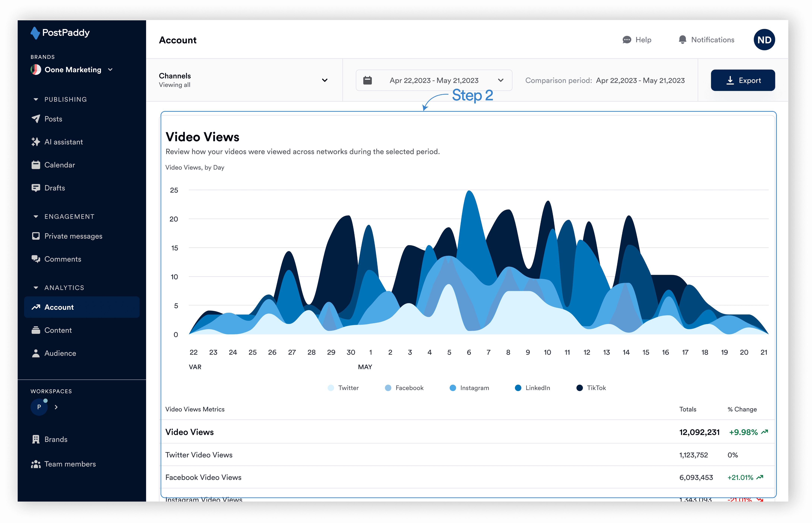This screenshot has height=523, width=812.
Task: Open the date range picker dropdown
Action: [434, 81]
